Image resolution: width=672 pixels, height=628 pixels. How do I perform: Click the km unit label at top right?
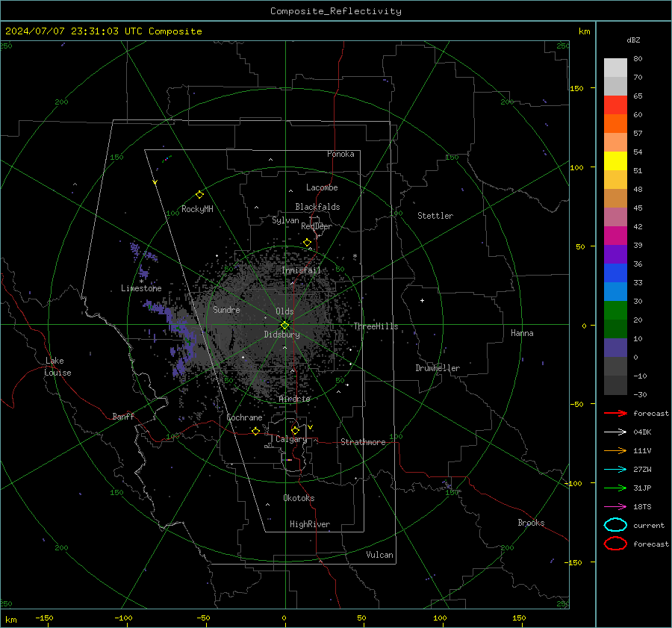tap(585, 31)
